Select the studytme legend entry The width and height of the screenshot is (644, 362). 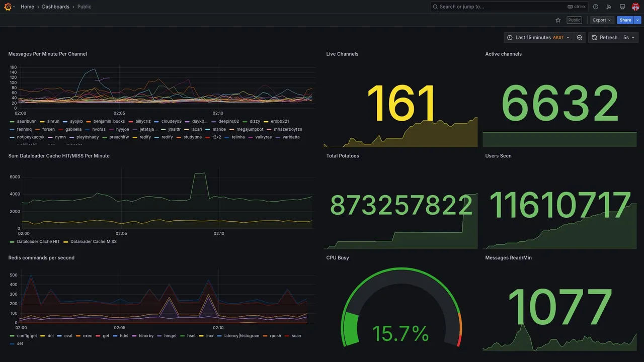[193, 137]
